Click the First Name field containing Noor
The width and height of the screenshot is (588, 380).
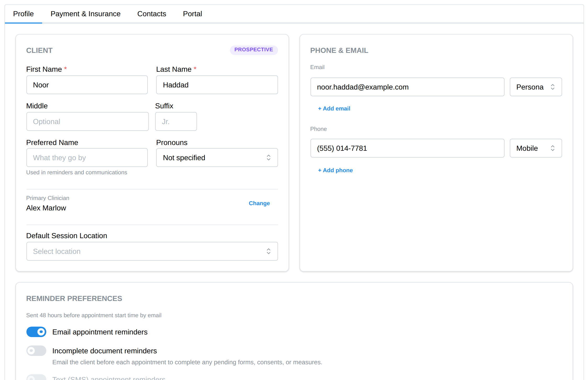click(x=87, y=85)
